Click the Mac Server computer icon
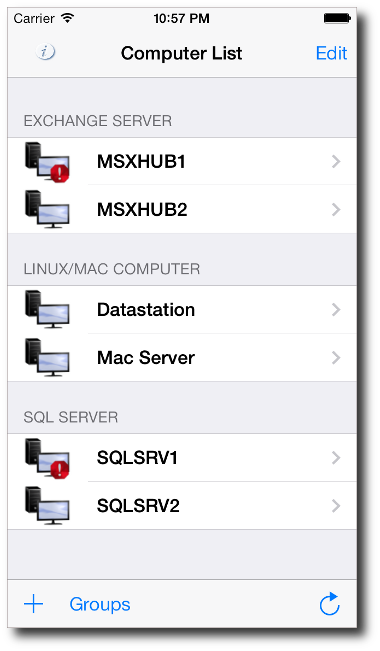This screenshot has height=651, width=380. [47, 357]
